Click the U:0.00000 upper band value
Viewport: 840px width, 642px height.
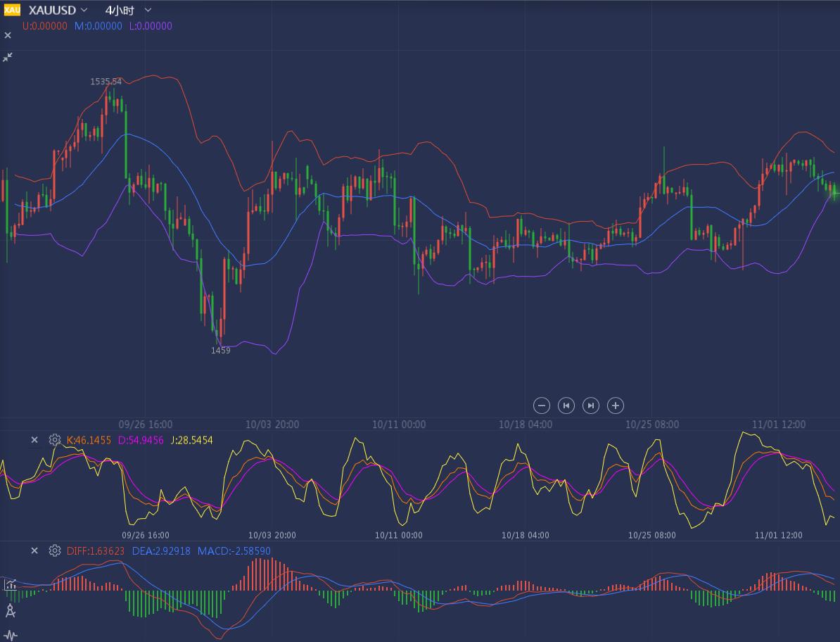tap(45, 26)
